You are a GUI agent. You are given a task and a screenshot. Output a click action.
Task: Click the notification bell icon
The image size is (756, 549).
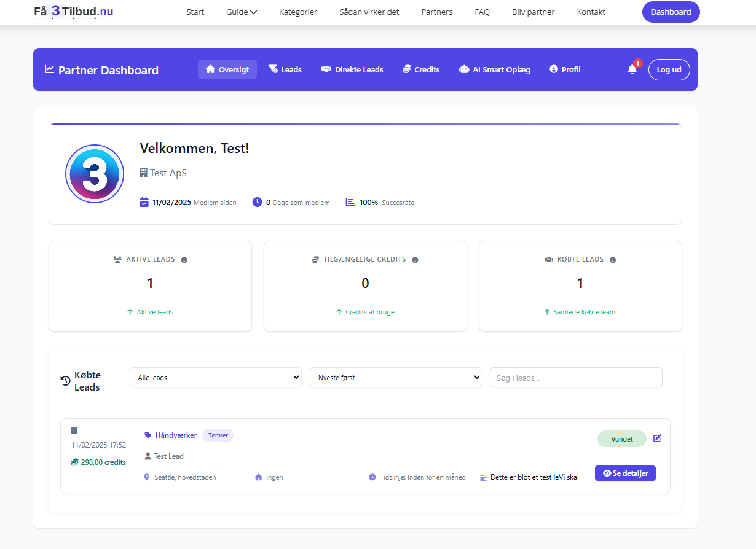632,70
